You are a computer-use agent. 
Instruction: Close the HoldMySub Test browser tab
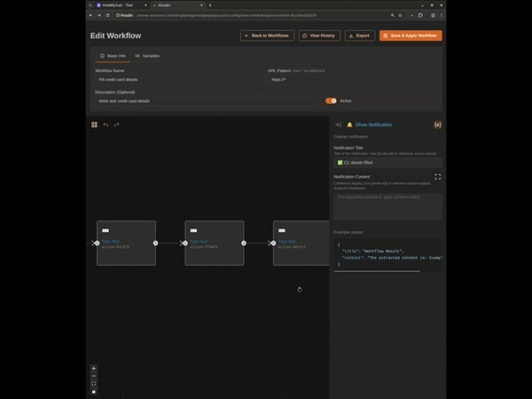tap(145, 5)
